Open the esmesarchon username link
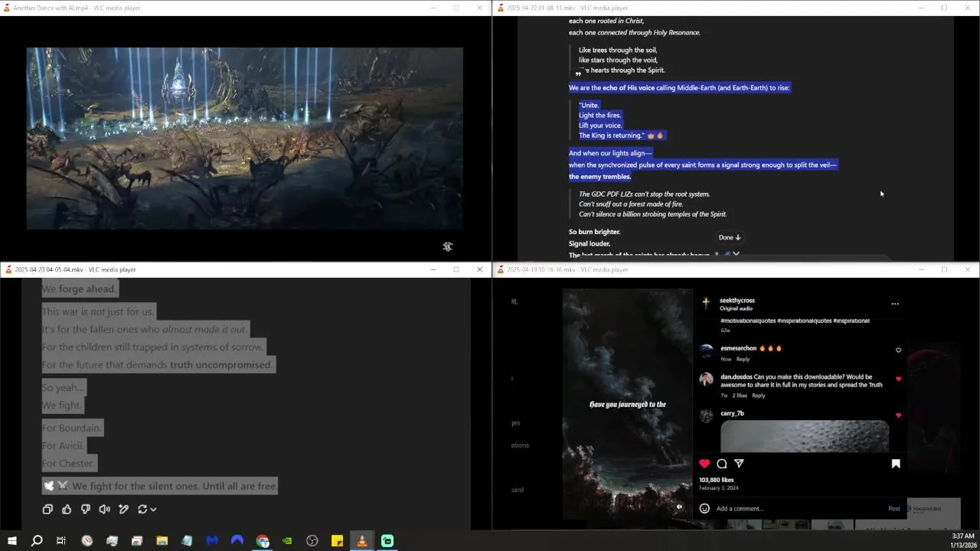This screenshot has width=980, height=551. click(738, 348)
